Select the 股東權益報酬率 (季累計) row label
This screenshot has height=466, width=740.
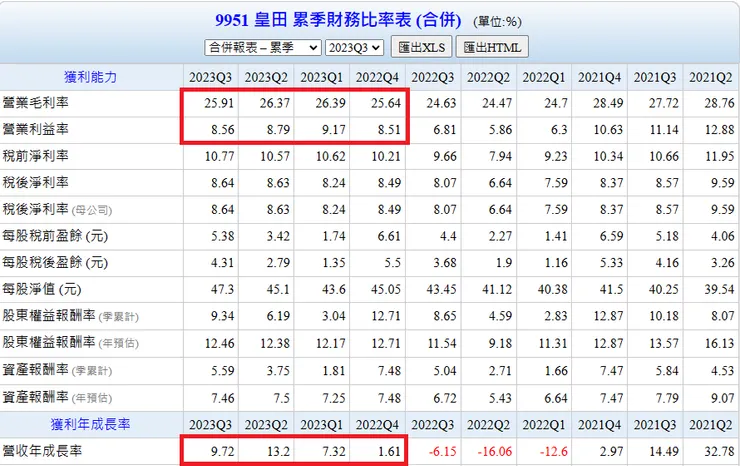coord(71,316)
